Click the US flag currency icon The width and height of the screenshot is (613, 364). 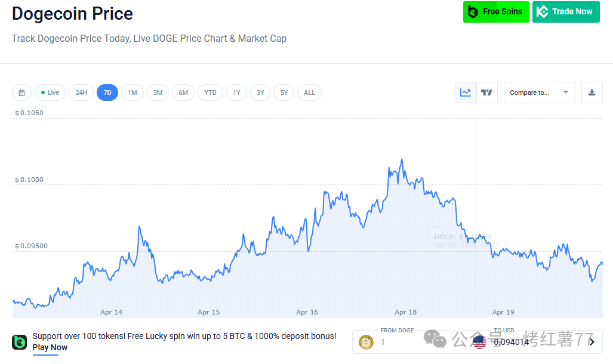479,342
